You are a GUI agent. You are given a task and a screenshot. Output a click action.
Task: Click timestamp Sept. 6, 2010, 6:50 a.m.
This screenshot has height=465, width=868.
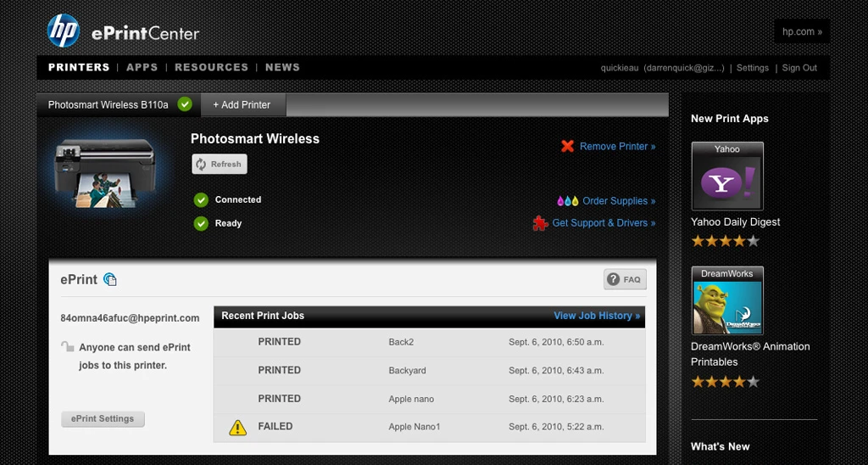pos(556,342)
